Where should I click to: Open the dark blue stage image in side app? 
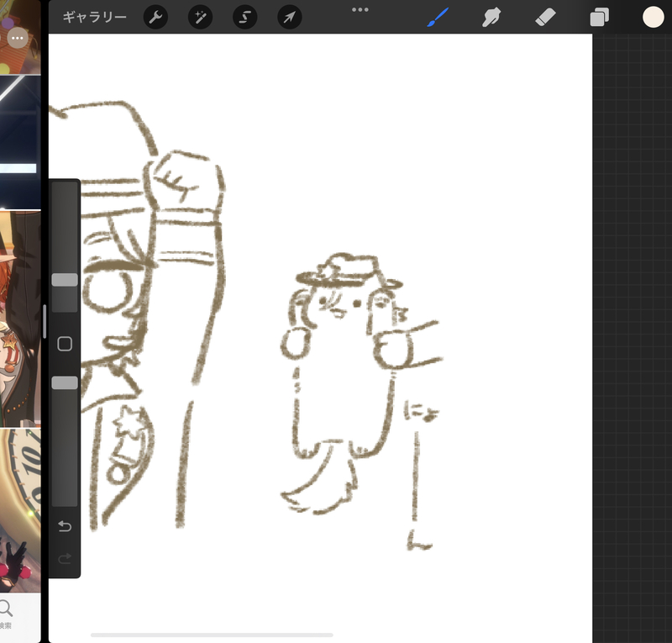point(20,142)
